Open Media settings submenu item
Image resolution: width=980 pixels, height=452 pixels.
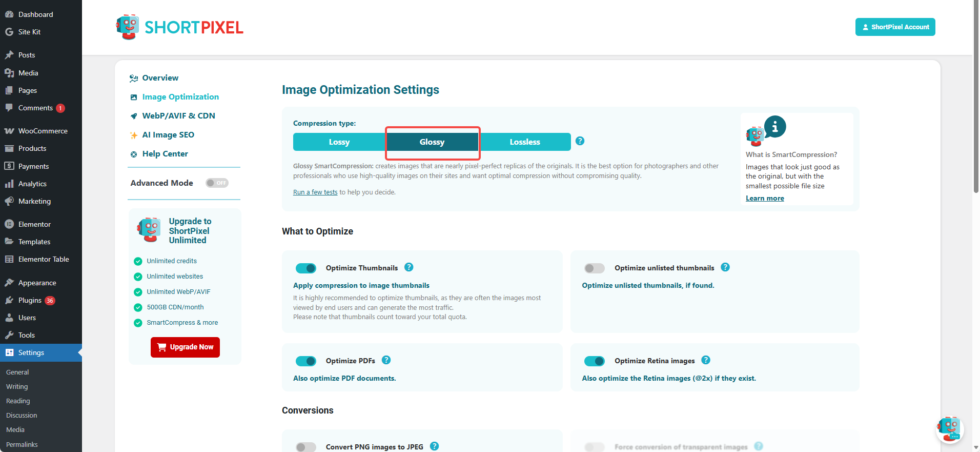point(15,429)
